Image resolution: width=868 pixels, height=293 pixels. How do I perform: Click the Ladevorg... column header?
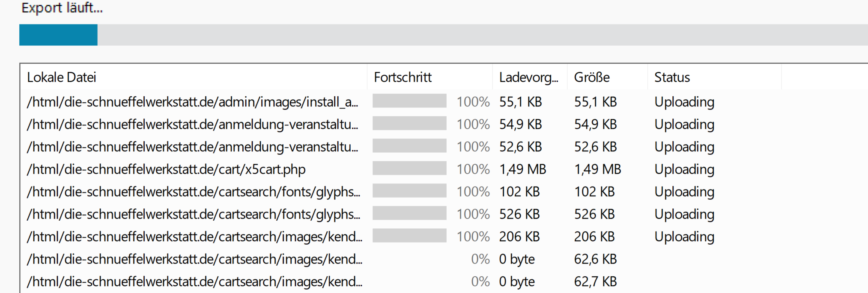tap(528, 77)
